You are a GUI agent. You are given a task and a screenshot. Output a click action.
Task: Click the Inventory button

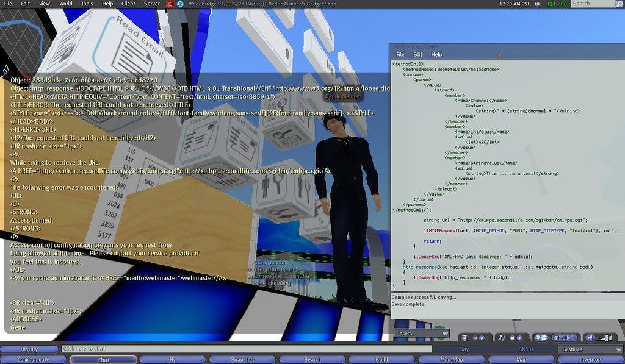tap(590, 360)
